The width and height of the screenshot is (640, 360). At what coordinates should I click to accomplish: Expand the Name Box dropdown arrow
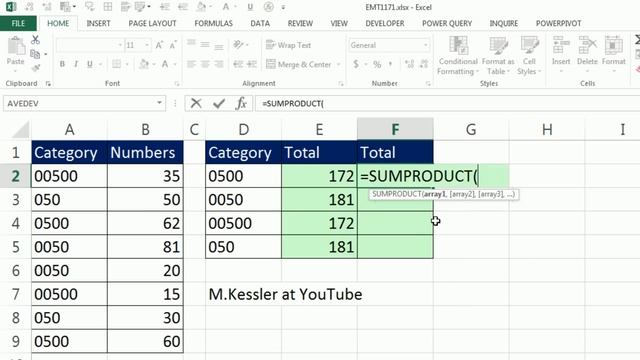[x=160, y=103]
